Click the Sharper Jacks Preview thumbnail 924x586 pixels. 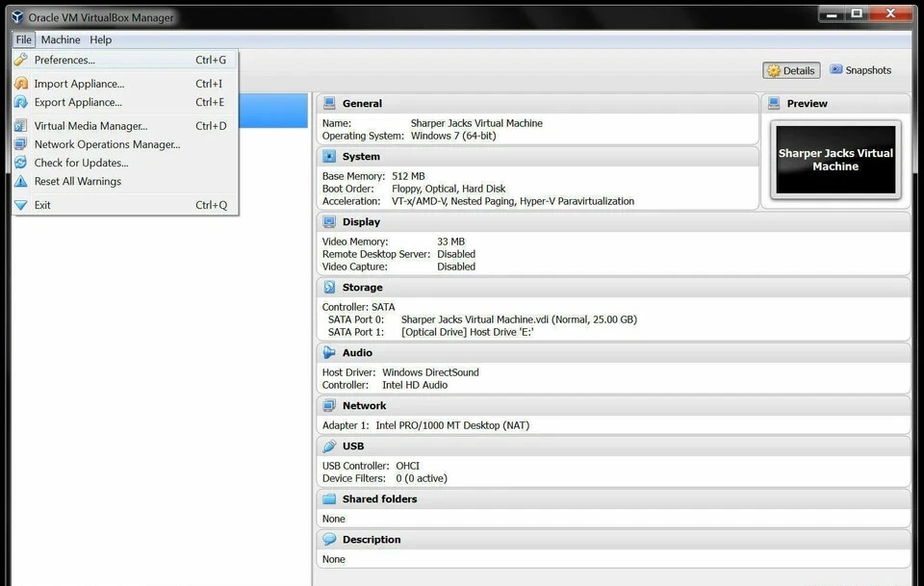[x=834, y=160]
